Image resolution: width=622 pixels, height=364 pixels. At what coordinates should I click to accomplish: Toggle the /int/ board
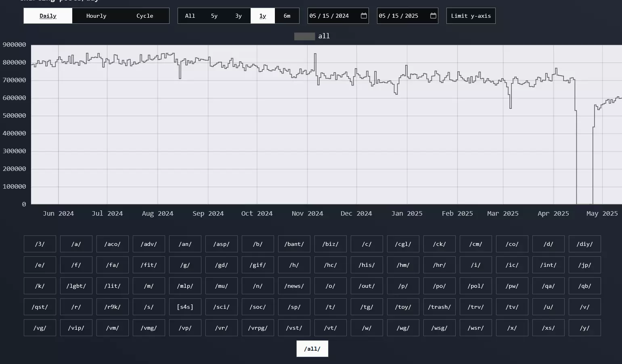[549, 265]
